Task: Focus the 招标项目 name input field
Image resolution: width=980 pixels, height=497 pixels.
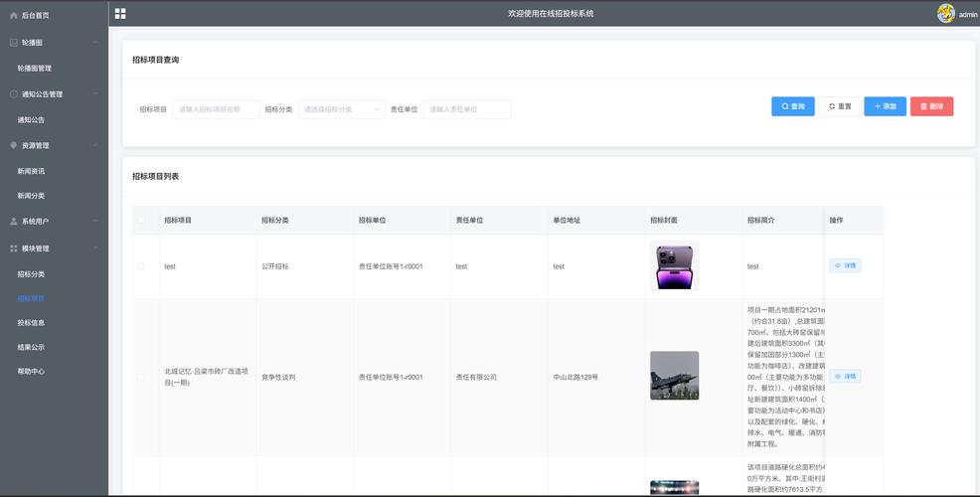Action: 217,109
